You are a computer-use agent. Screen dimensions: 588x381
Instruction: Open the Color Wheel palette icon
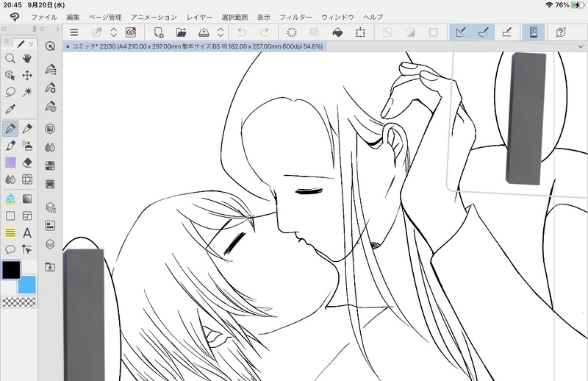[50, 129]
